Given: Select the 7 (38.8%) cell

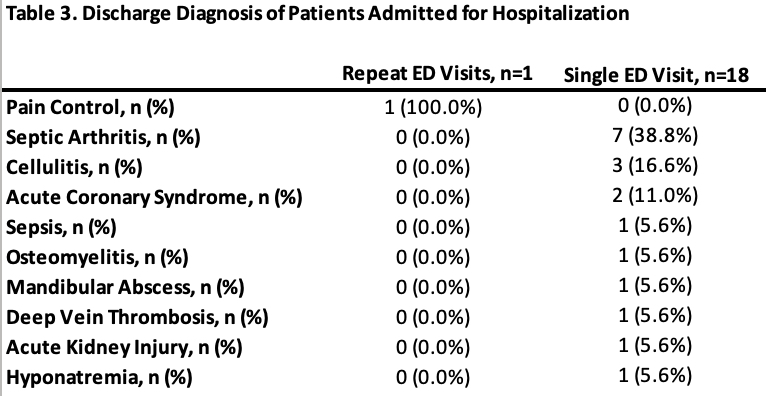Looking at the screenshot, I should pyautogui.click(x=655, y=136).
